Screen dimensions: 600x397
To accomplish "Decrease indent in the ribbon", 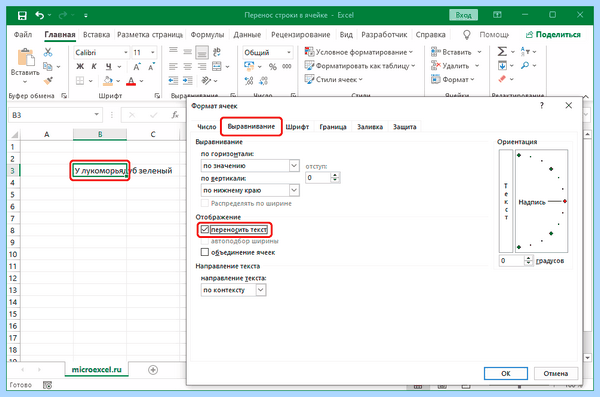I will pyautogui.click(x=173, y=81).
